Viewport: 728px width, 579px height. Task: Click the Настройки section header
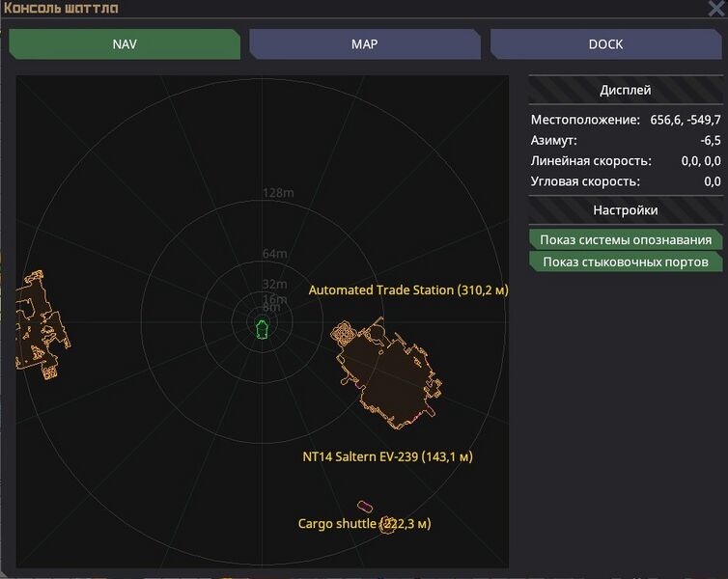click(x=626, y=210)
